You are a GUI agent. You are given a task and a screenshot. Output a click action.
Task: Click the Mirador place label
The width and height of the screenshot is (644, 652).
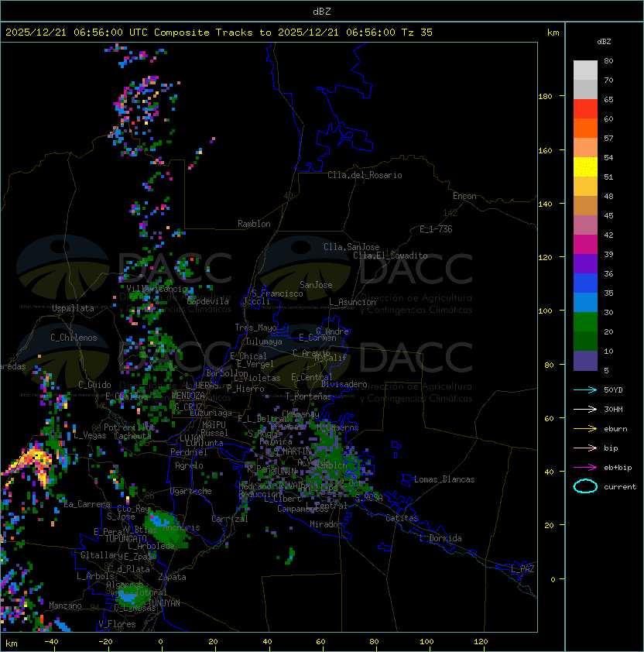click(326, 524)
